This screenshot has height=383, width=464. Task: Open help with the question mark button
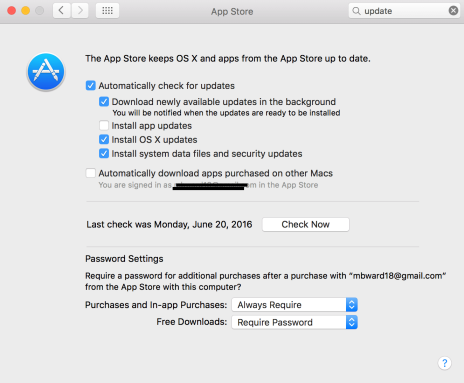click(444, 363)
